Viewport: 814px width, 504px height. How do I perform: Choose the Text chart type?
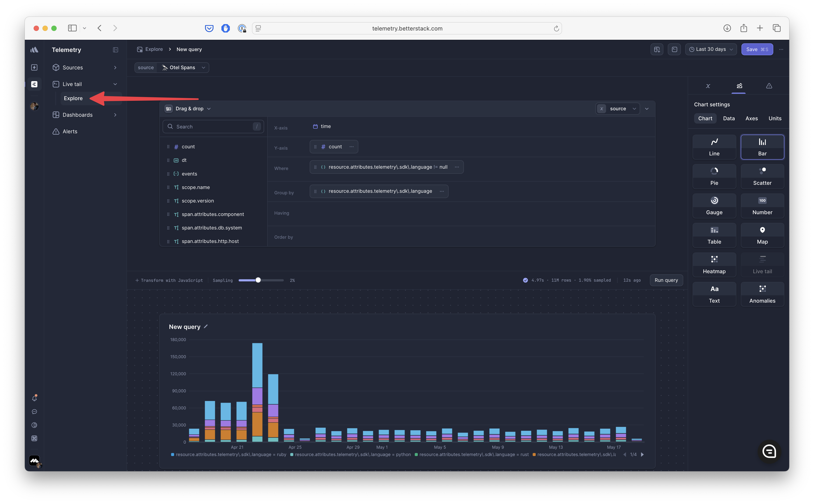pos(714,294)
